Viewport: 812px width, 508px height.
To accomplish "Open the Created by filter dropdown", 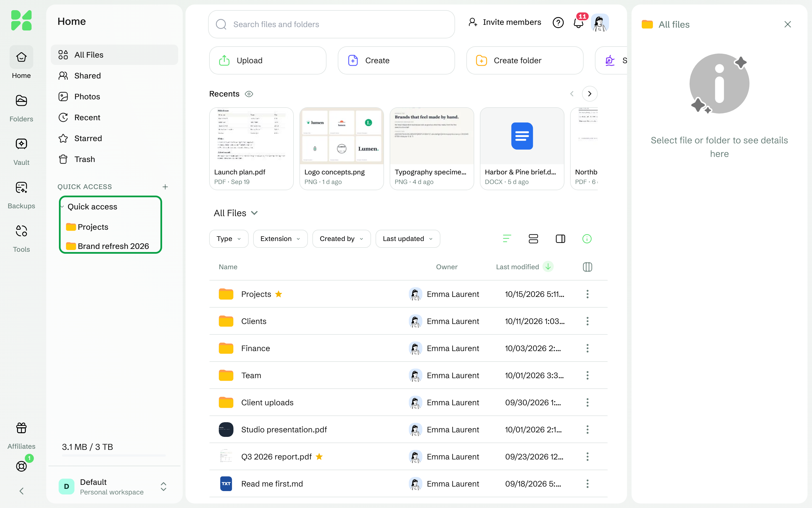I will click(342, 239).
